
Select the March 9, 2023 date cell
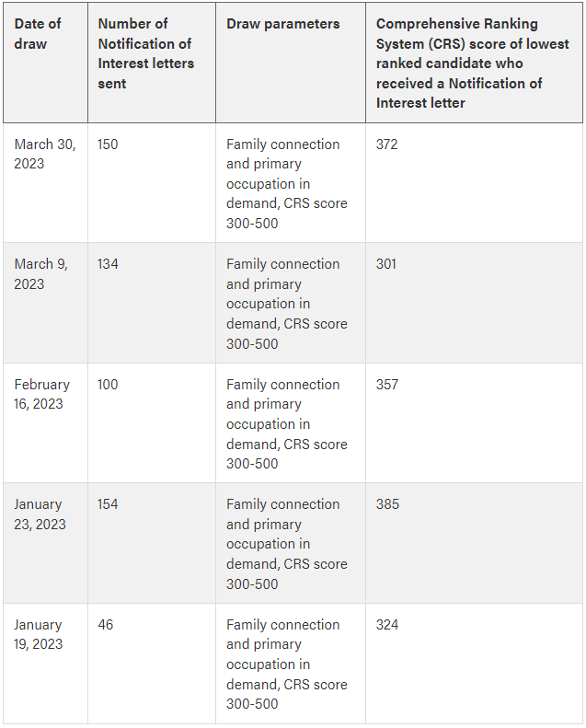click(40, 273)
